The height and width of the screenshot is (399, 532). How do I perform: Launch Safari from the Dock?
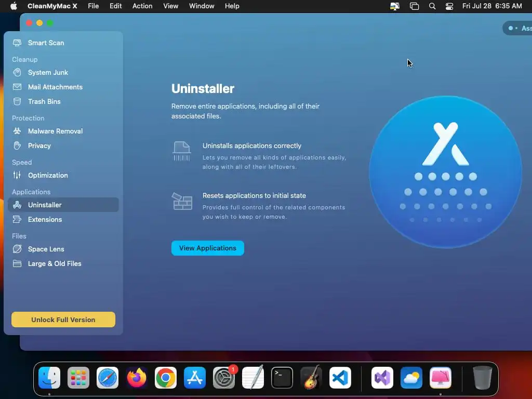tap(108, 378)
